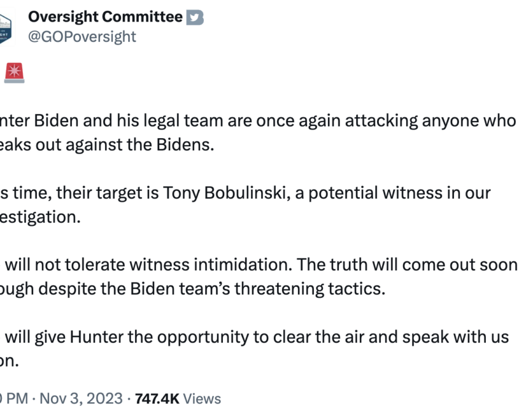Screen dimensions: 519x420
Task: Select the paragraph about Biden's legal team attacking
Action: click(x=258, y=133)
